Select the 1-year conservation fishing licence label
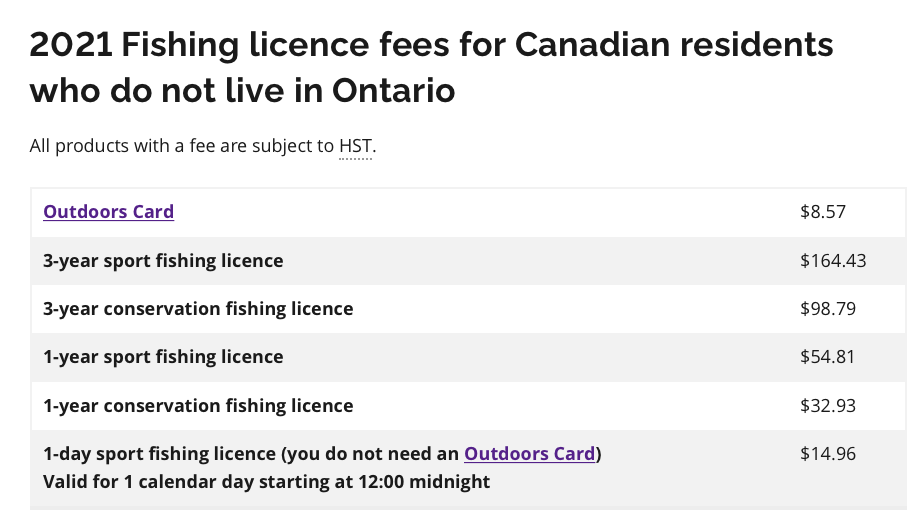This screenshot has width=922, height=526. point(198,406)
